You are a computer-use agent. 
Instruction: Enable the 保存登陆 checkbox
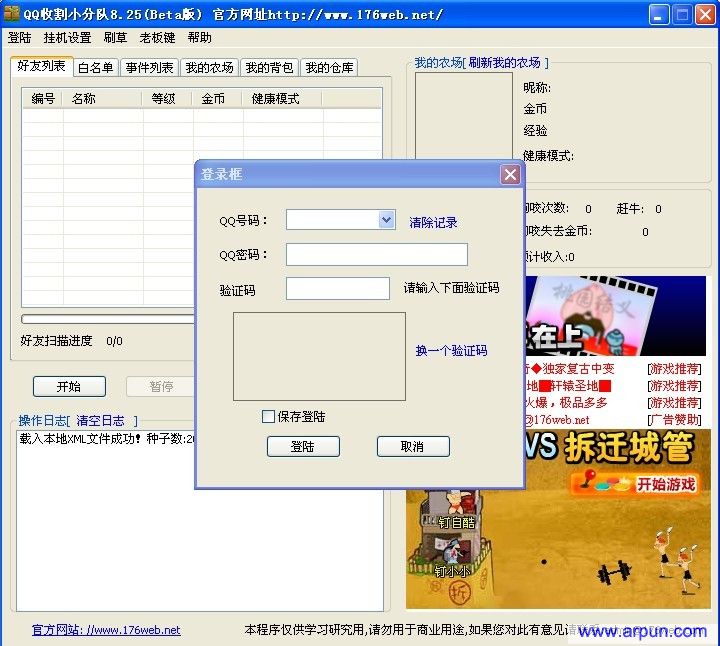pyautogui.click(x=268, y=416)
